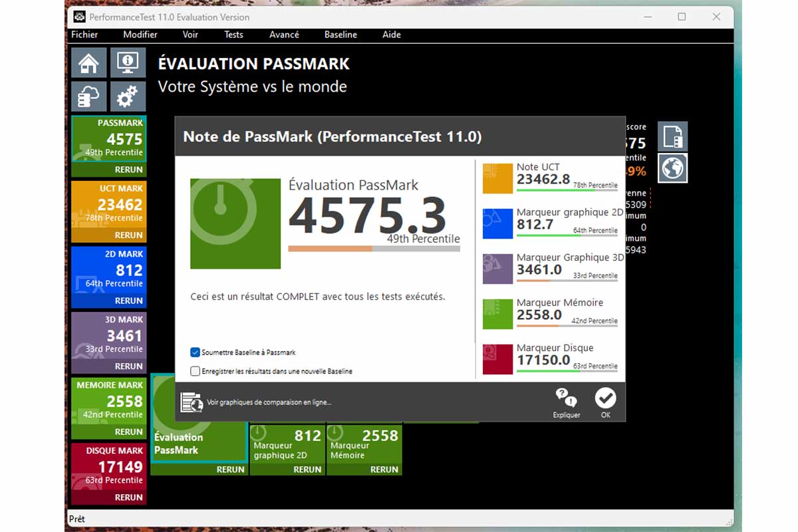Click the purple Marqueur Graphique 3D icon
This screenshot has width=798, height=532.
(497, 269)
